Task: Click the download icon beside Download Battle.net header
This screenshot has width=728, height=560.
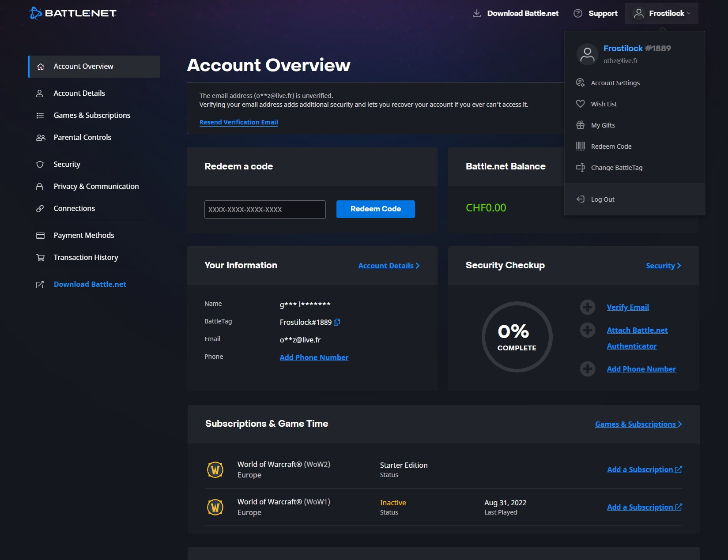Action: point(477,13)
